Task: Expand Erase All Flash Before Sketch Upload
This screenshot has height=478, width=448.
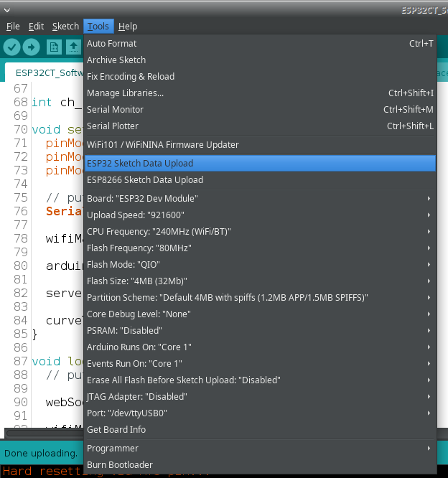Action: point(259,380)
